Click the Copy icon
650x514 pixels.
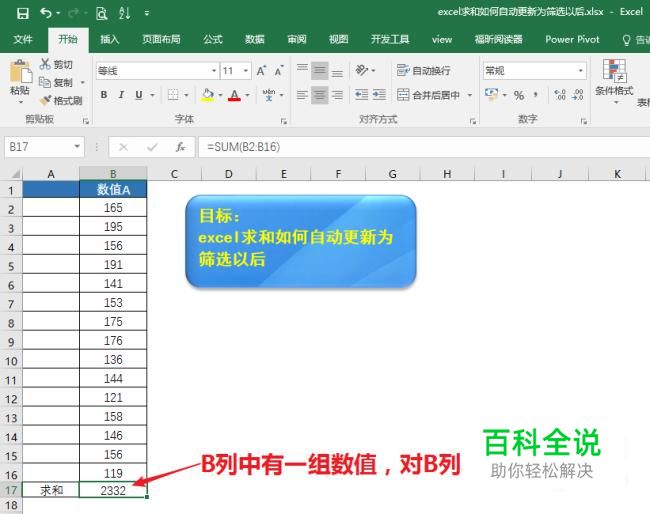[45, 82]
